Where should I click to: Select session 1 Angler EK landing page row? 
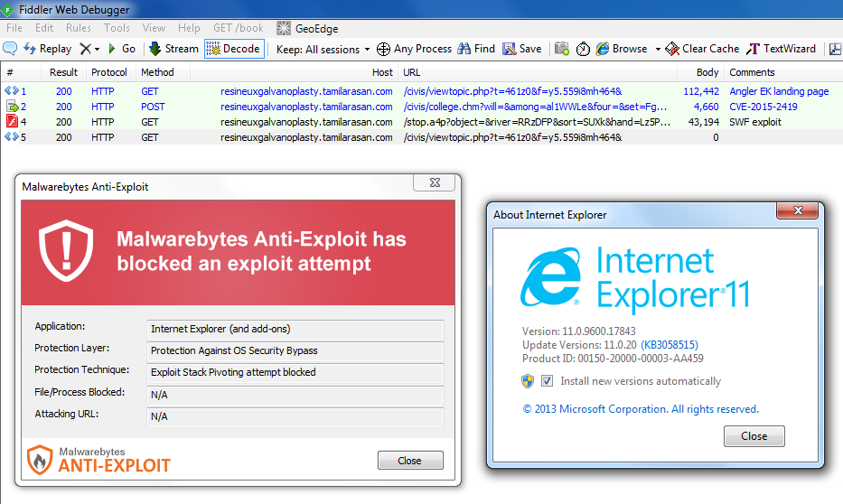pyautogui.click(x=421, y=91)
